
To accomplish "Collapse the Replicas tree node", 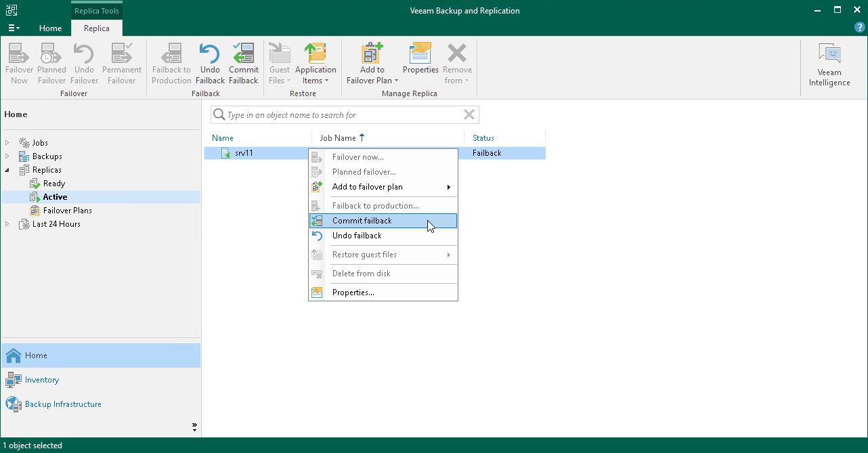I will tap(7, 170).
